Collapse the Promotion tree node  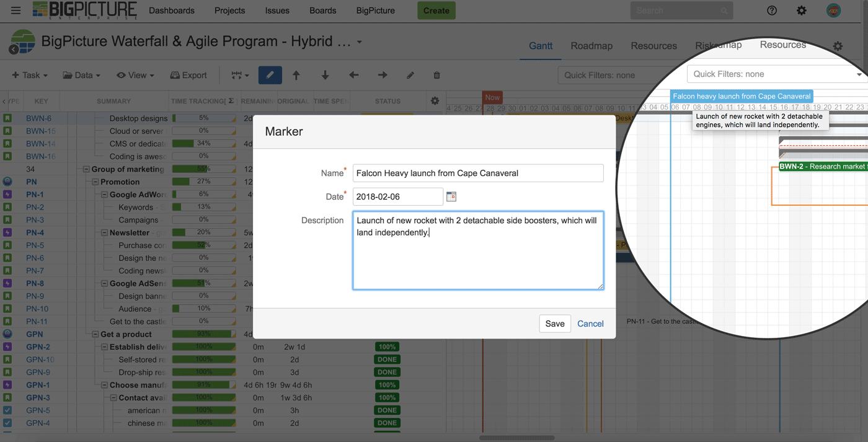(95, 182)
